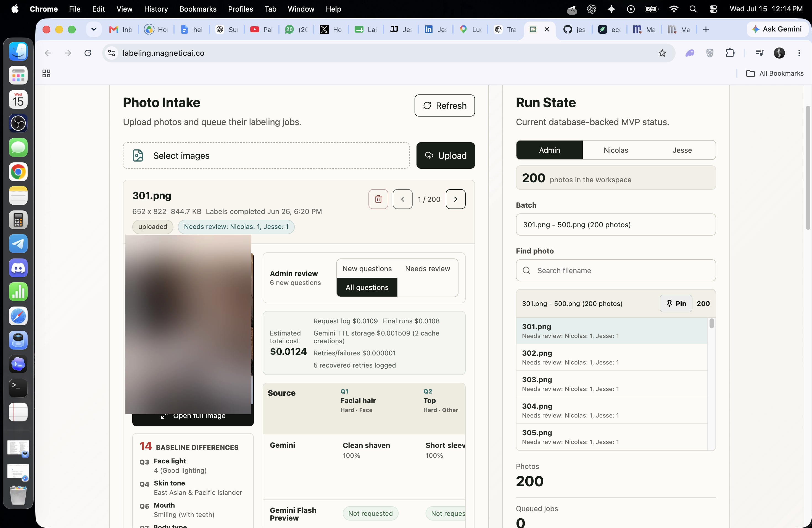
Task: Pin the 301.png - 500.png batch
Action: point(676,303)
